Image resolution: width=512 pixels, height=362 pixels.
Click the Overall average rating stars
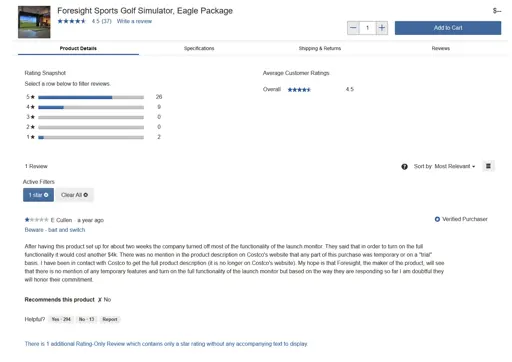pos(299,90)
